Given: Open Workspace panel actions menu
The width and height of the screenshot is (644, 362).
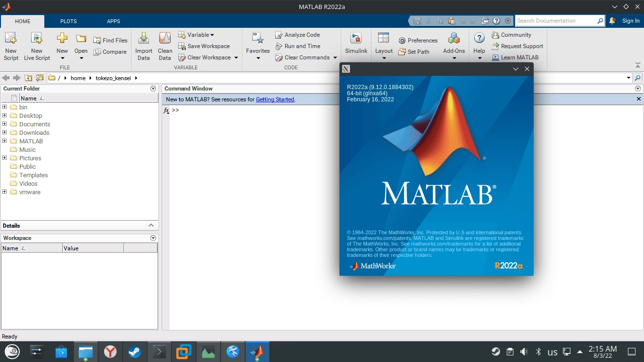Looking at the screenshot, I should (153, 238).
